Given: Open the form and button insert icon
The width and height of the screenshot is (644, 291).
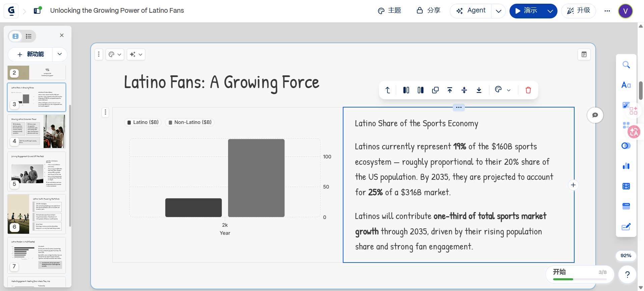Looking at the screenshot, I should click(x=626, y=227).
